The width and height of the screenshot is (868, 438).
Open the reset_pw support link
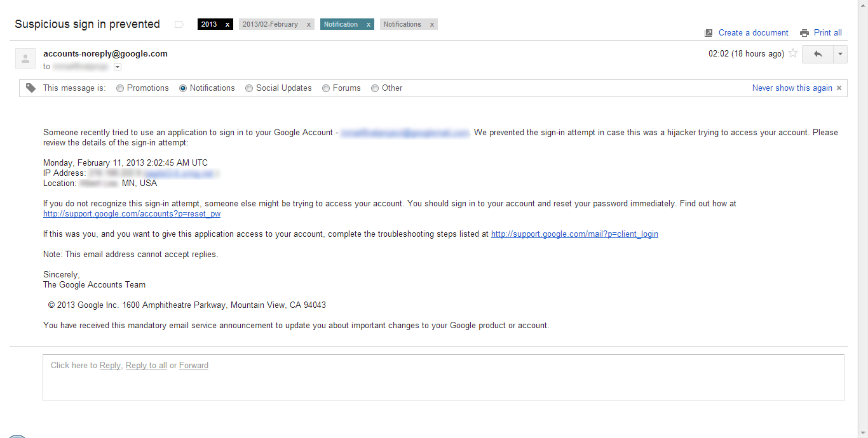coord(132,214)
